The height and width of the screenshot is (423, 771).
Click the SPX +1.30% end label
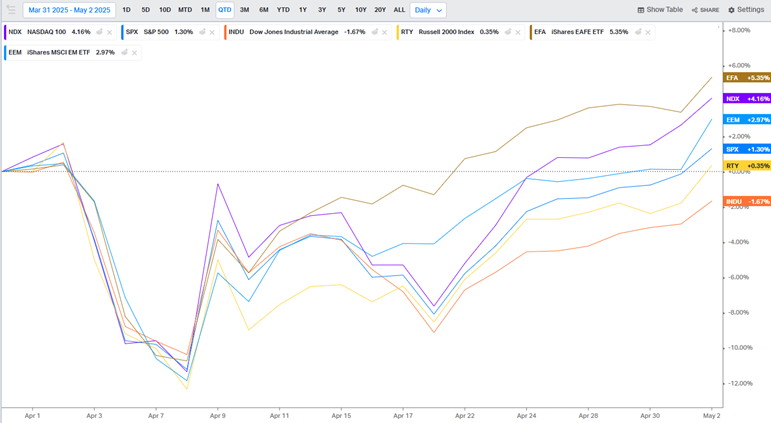(x=747, y=150)
